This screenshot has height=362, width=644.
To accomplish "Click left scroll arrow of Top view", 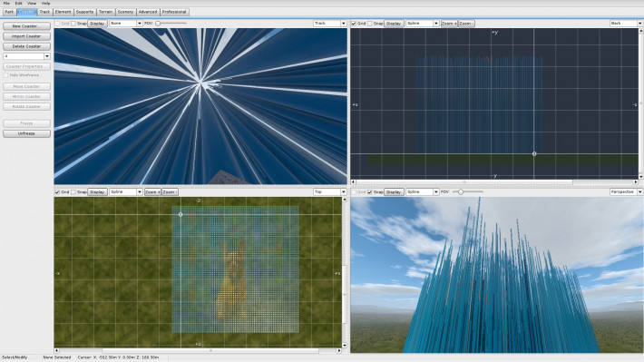I will click(56, 350).
